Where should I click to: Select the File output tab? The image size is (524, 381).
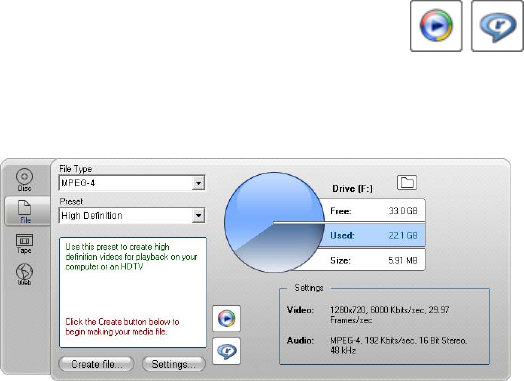tap(25, 211)
